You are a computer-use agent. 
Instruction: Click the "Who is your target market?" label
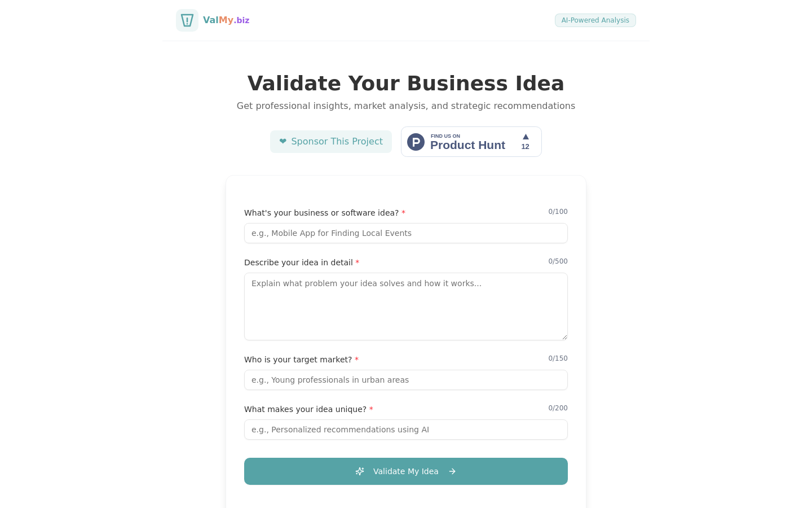pyautogui.click(x=298, y=360)
